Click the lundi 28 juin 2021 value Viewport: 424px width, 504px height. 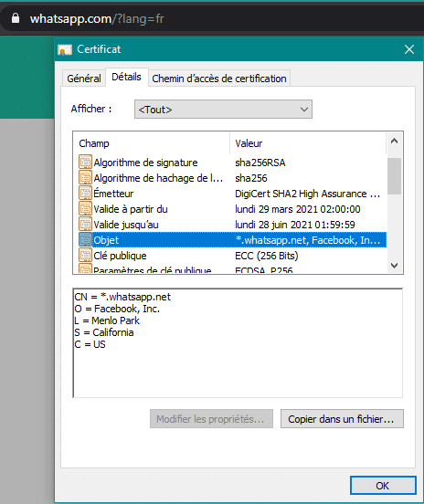(x=295, y=225)
